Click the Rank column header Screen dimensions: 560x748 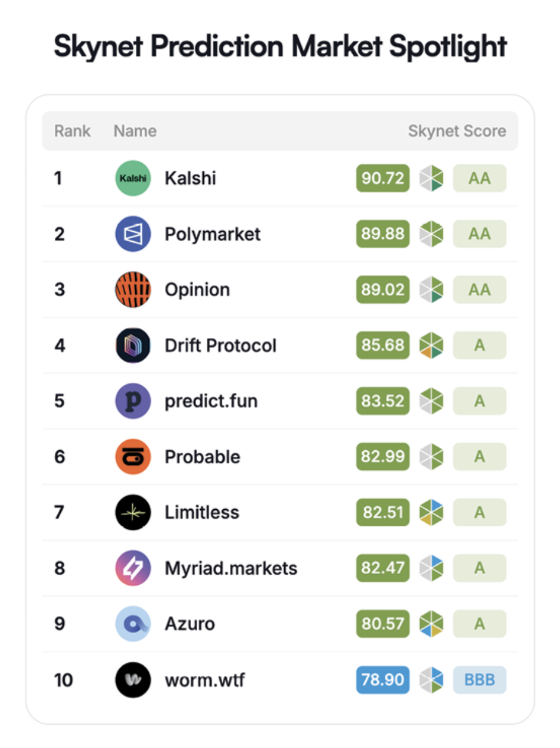click(71, 131)
